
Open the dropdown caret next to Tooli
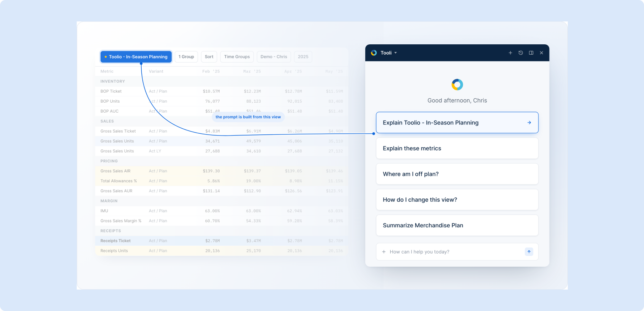[396, 53]
